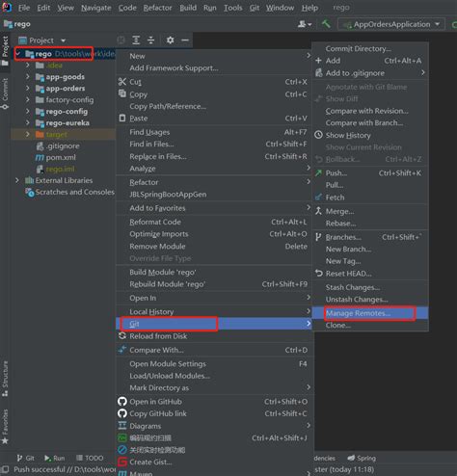Switch to the Commit side tab
The height and width of the screenshot is (476, 457).
click(x=5, y=93)
